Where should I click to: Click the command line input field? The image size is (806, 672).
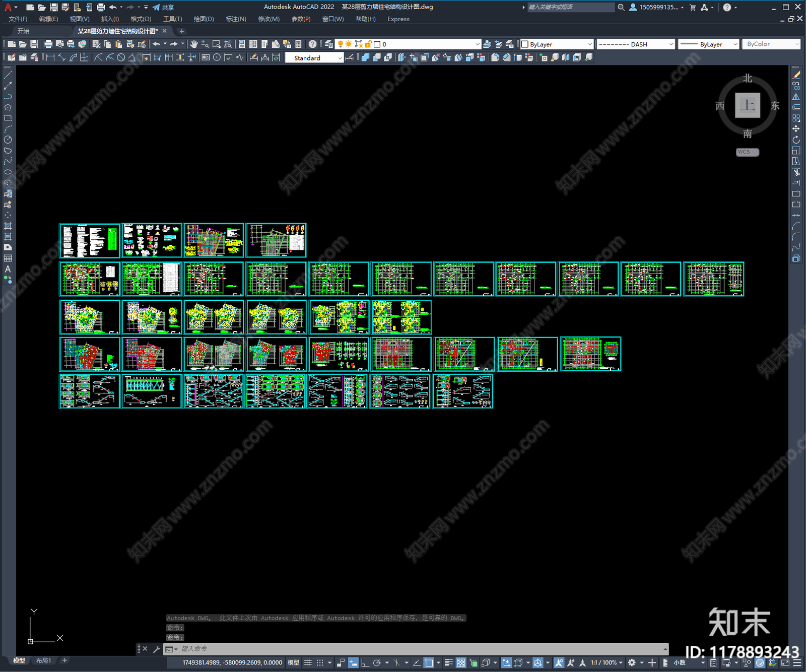(421, 649)
